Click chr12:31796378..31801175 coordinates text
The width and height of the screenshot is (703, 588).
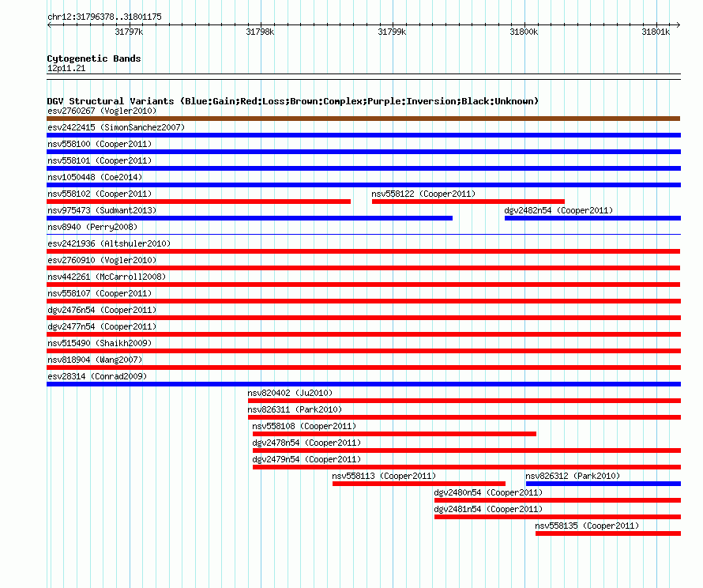(x=104, y=17)
